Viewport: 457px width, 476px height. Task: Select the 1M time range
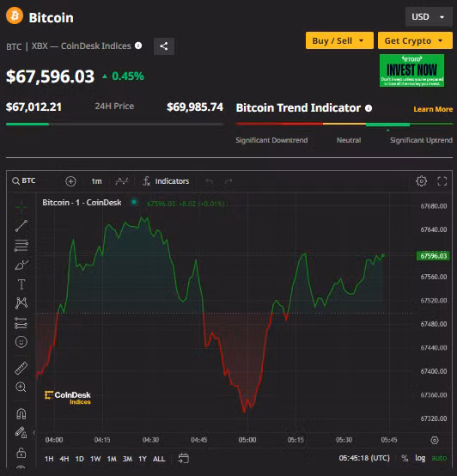coord(112,459)
